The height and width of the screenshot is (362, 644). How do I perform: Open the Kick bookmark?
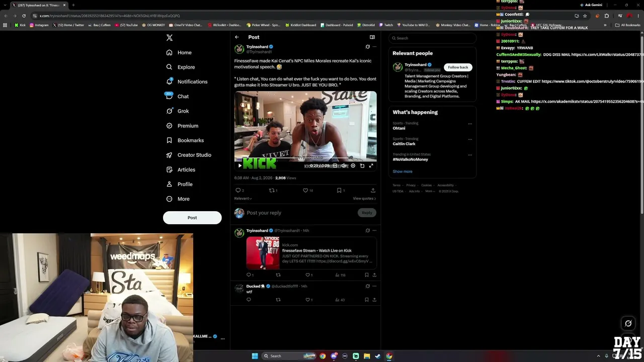click(x=20, y=25)
